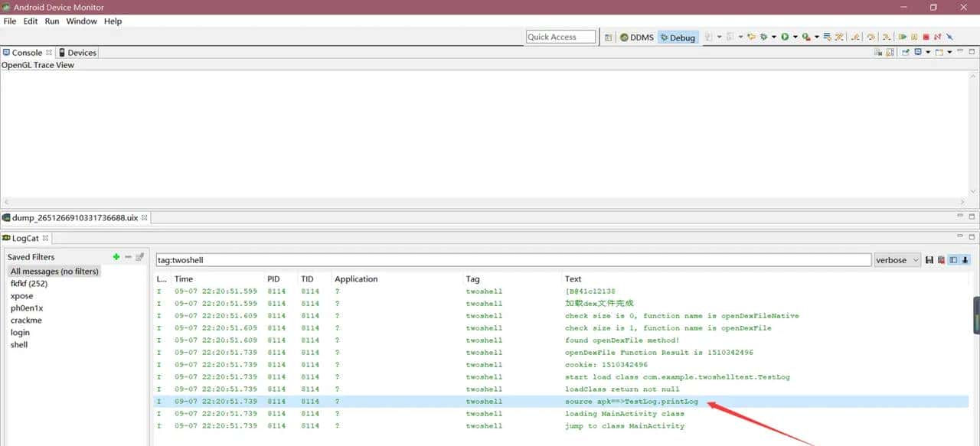Image resolution: width=980 pixels, height=446 pixels.
Task: Click the green Resume debug icon
Action: [x=903, y=37]
